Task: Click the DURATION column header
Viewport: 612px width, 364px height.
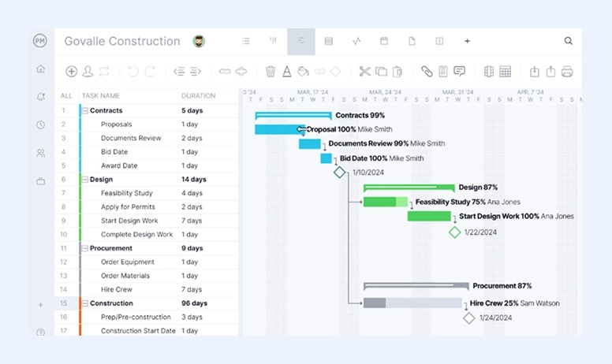Action: click(x=198, y=96)
